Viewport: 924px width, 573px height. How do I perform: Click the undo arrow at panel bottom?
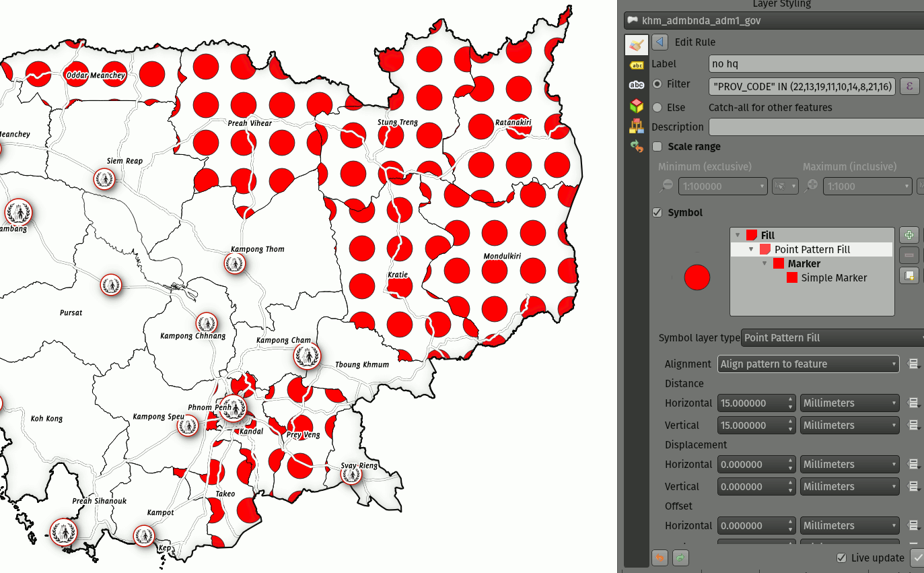pos(660,558)
